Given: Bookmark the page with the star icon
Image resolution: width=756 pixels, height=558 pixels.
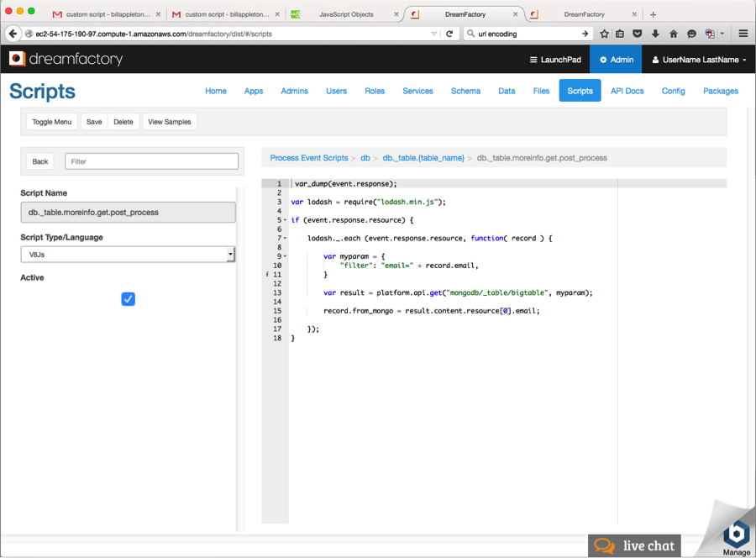Looking at the screenshot, I should click(604, 34).
